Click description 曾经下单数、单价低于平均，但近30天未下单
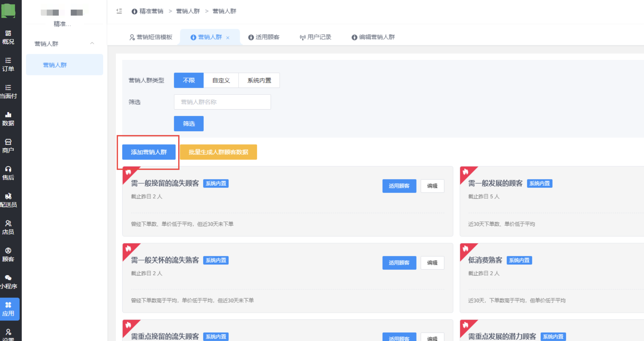Viewport: 644px width, 341px height. [x=182, y=224]
